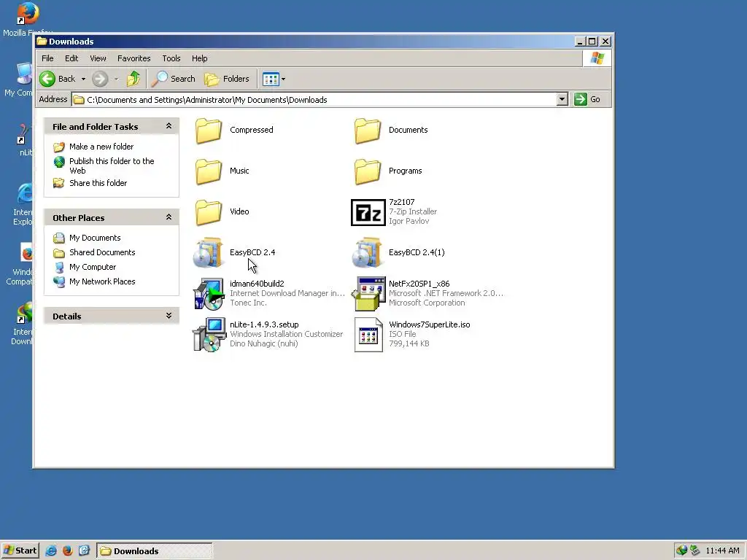Image resolution: width=747 pixels, height=560 pixels.
Task: Select the EasyBCD 2.4(1) installer icon
Action: pyautogui.click(x=368, y=252)
